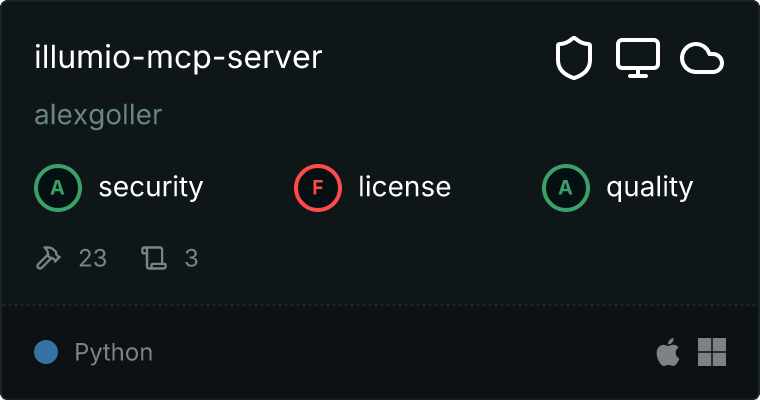This screenshot has height=400, width=760.
Task: Click the monitor (local) icon
Action: [x=638, y=59]
